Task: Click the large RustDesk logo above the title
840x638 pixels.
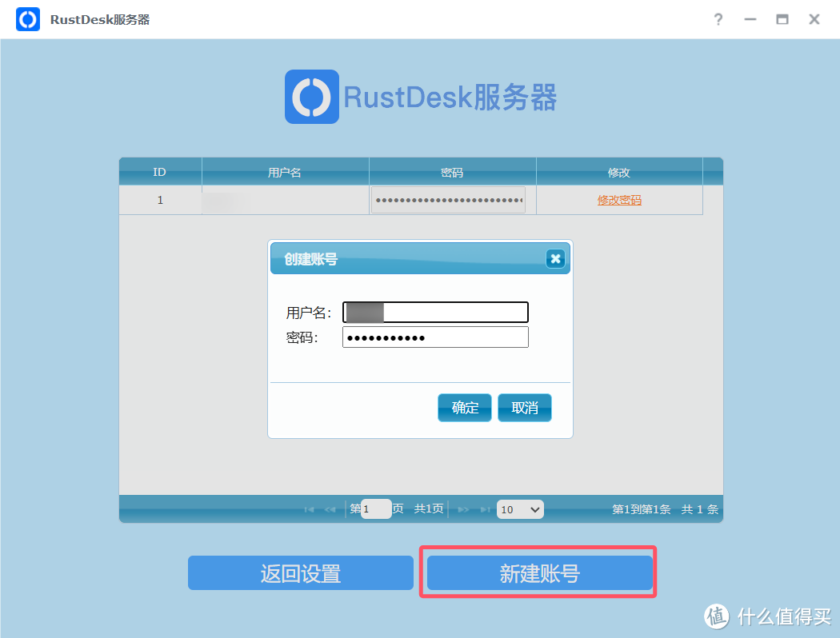Action: tap(311, 97)
